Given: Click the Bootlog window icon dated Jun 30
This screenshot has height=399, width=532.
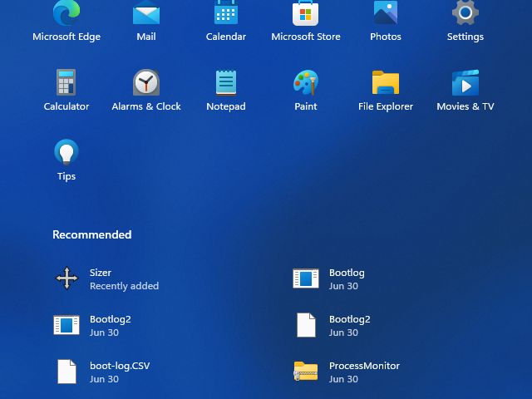Looking at the screenshot, I should pos(306,278).
